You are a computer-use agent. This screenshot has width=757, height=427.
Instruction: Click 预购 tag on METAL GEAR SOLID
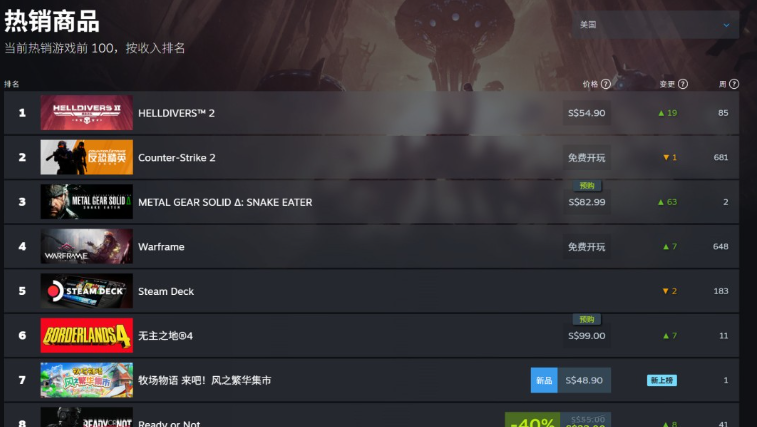click(587, 185)
